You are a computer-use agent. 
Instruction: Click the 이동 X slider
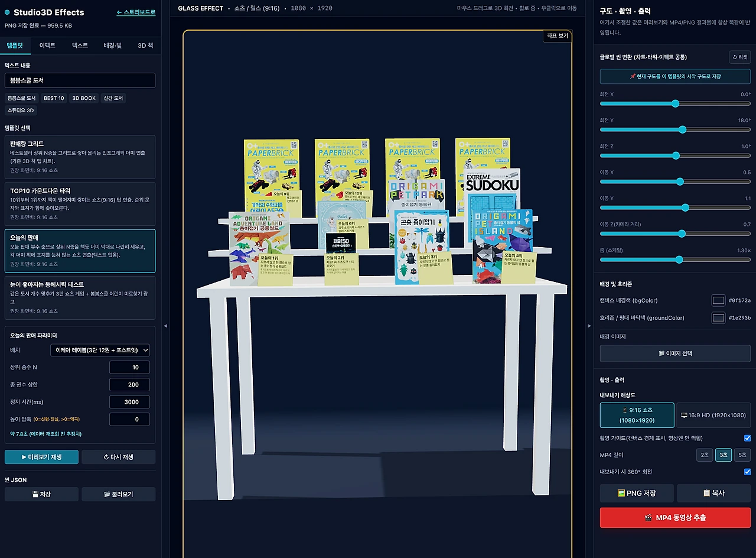[x=675, y=181]
